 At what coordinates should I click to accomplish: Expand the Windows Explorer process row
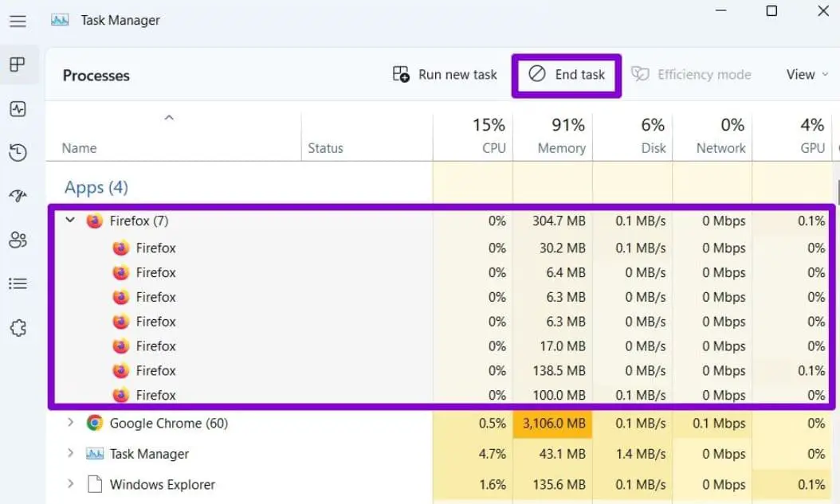point(70,484)
